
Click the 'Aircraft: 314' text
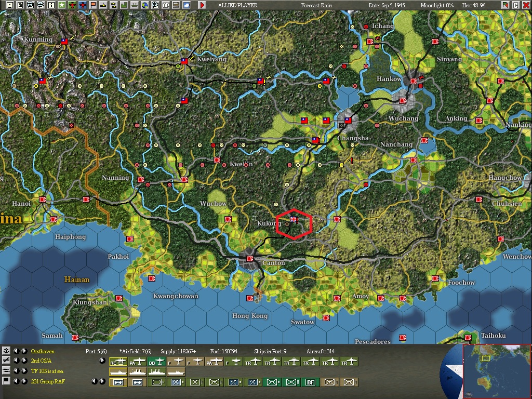320,351
